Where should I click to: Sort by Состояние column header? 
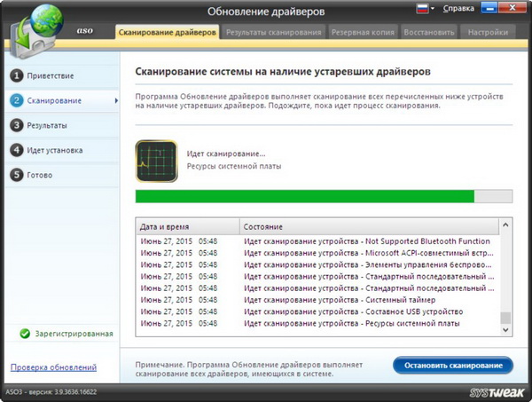click(369, 227)
